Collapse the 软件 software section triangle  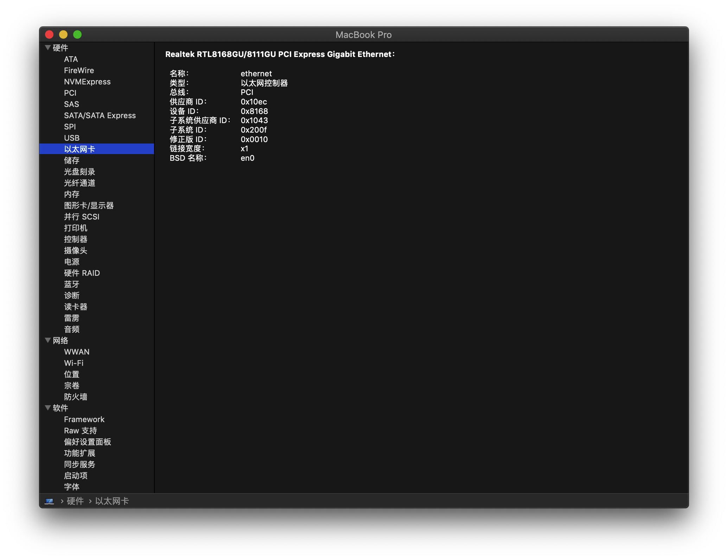click(48, 408)
